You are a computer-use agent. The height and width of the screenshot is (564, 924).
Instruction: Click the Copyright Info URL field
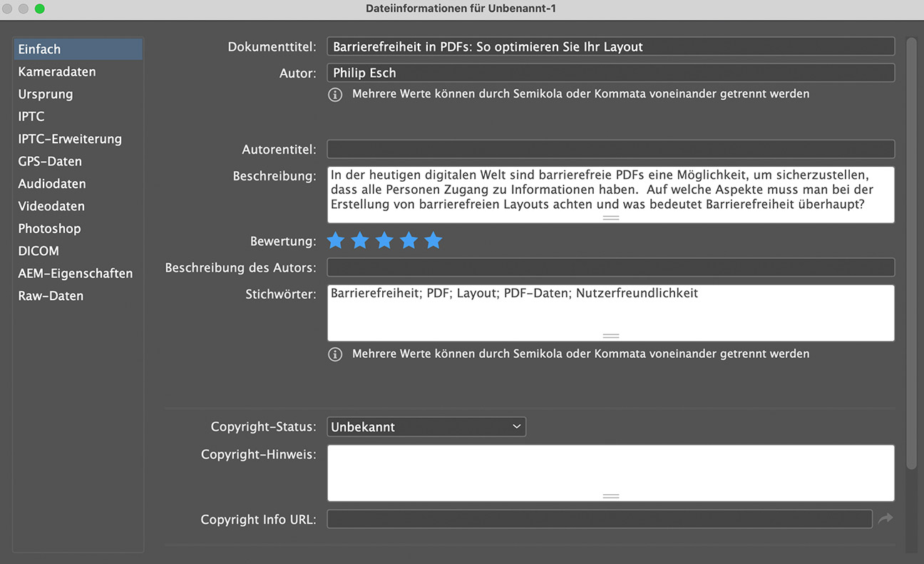click(599, 519)
